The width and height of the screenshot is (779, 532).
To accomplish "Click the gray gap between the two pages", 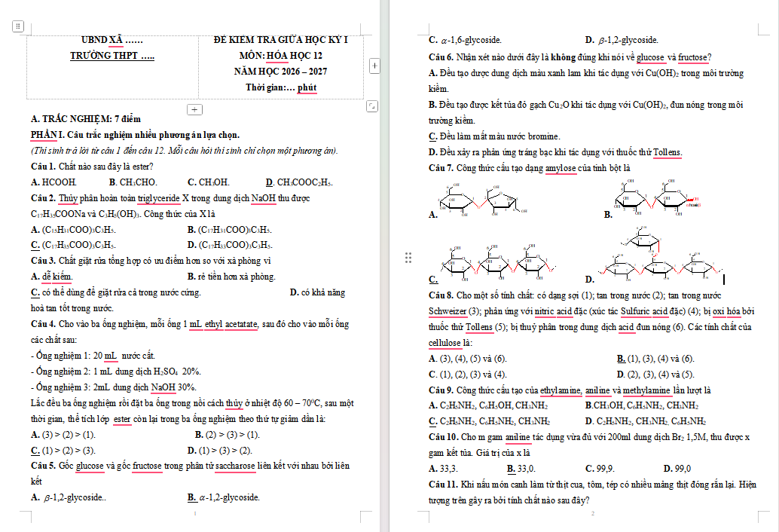I will click(384, 266).
